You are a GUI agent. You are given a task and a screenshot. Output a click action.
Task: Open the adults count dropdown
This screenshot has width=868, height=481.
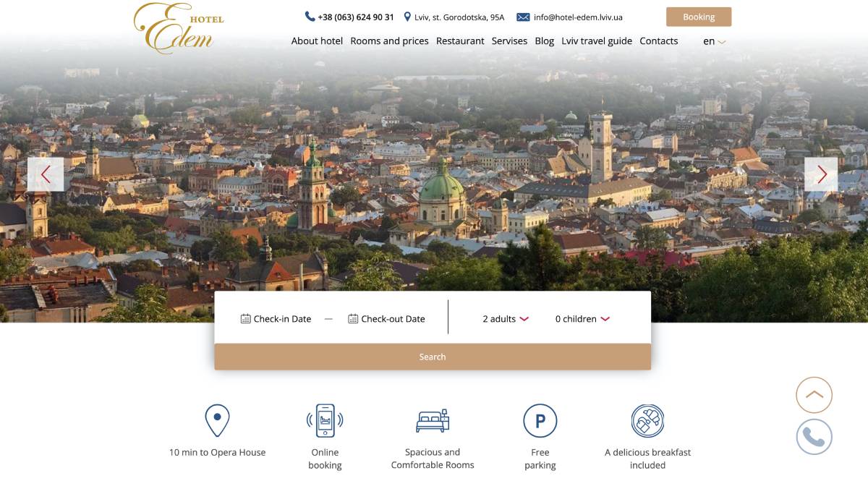click(x=504, y=318)
